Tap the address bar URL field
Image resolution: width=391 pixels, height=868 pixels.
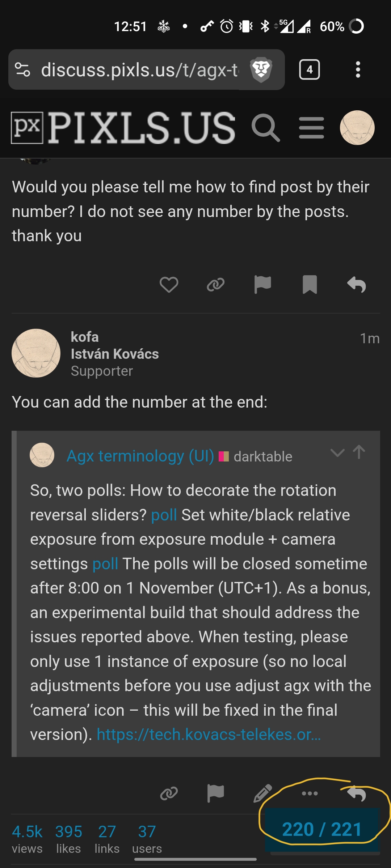[139, 69]
